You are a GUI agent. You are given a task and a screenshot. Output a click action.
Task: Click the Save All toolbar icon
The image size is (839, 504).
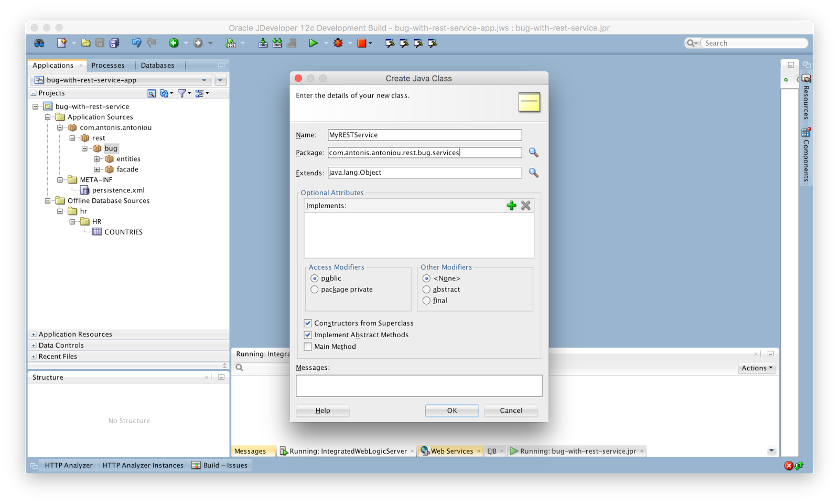(114, 43)
